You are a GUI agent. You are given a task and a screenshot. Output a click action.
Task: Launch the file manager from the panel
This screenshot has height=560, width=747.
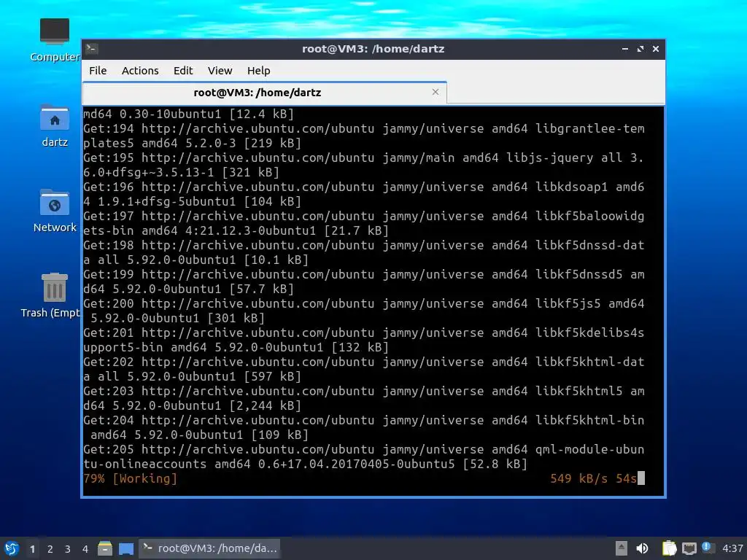coord(105,548)
